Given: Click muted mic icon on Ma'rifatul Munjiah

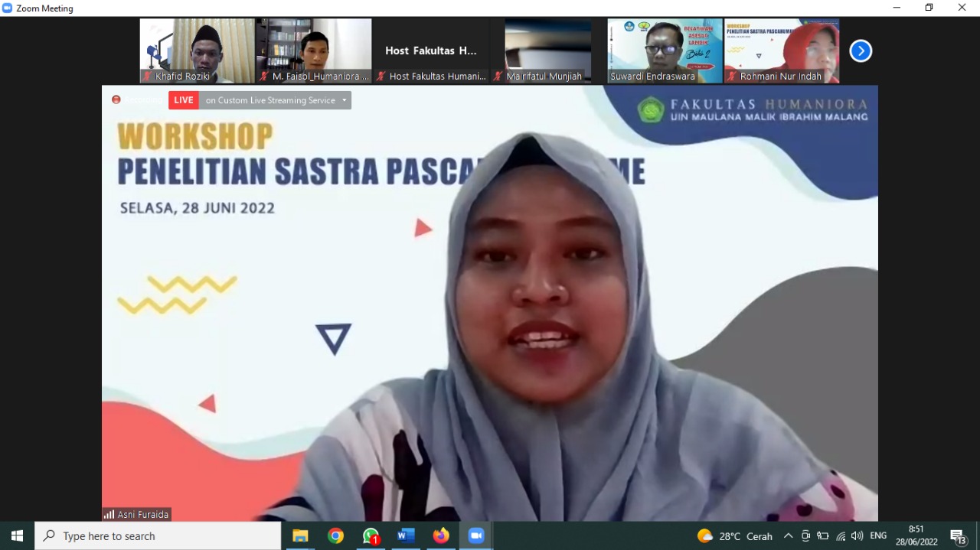Looking at the screenshot, I should [498, 76].
